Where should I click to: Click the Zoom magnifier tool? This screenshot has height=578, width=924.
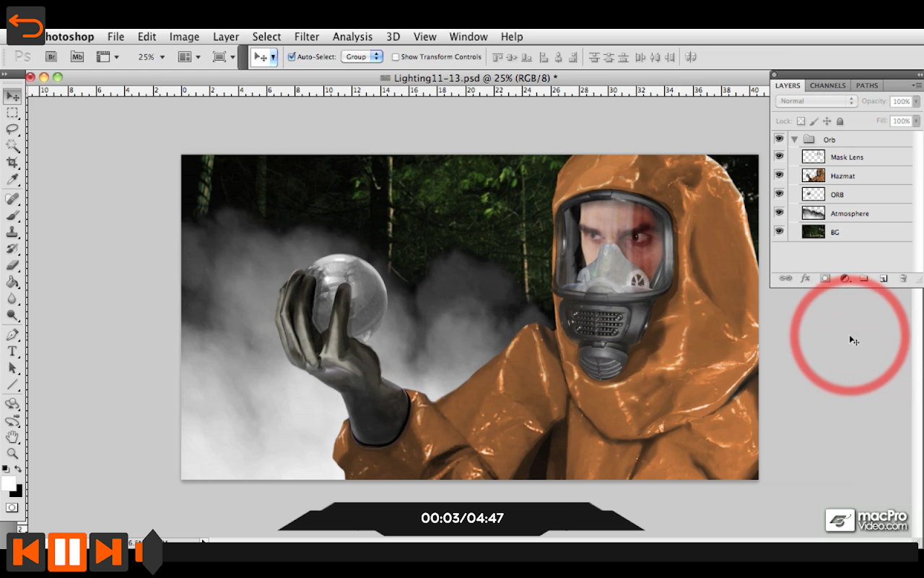tap(12, 454)
